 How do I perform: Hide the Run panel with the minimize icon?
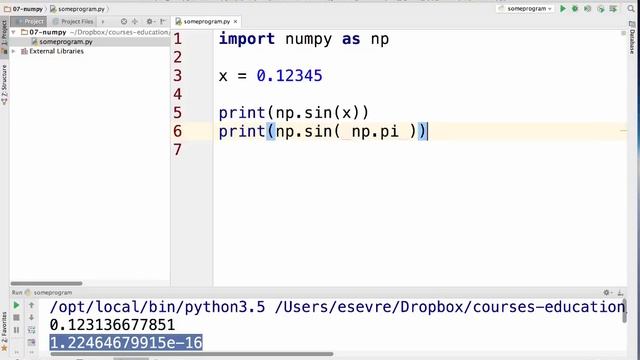point(620,292)
